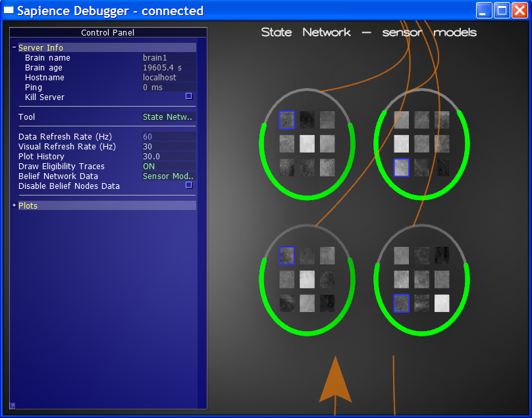Click the Visual Refresh Rate value field
Image resolution: width=532 pixels, height=418 pixels.
point(169,147)
